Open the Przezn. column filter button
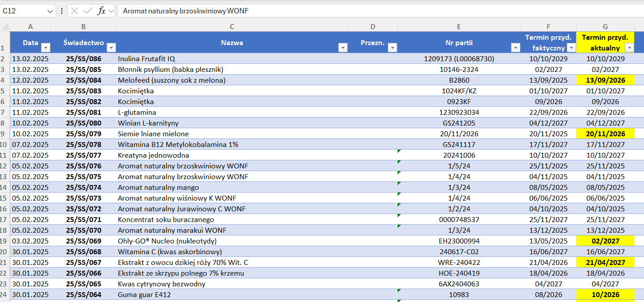The image size is (644, 302). coord(392,48)
